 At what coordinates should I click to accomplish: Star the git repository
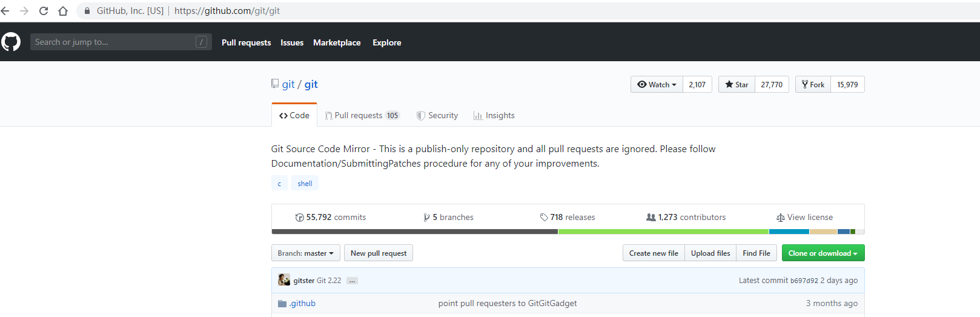pyautogui.click(x=737, y=84)
